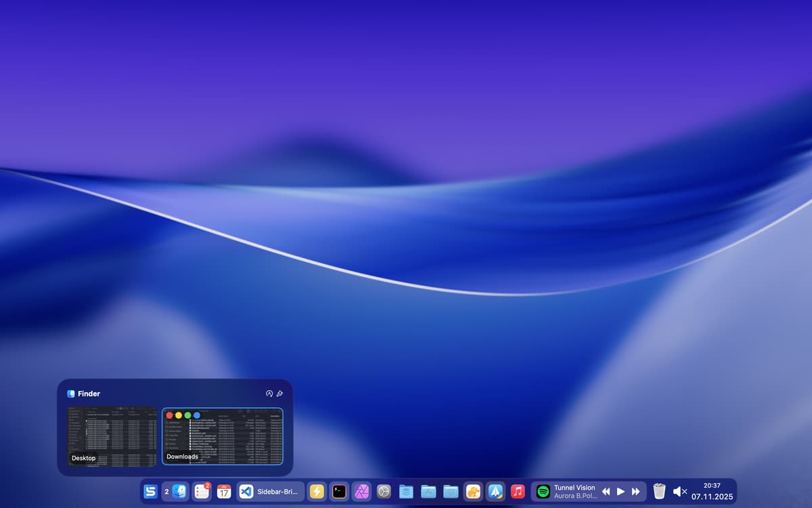Skip to previous track
Viewport: 812px width, 508px height.
[606, 492]
